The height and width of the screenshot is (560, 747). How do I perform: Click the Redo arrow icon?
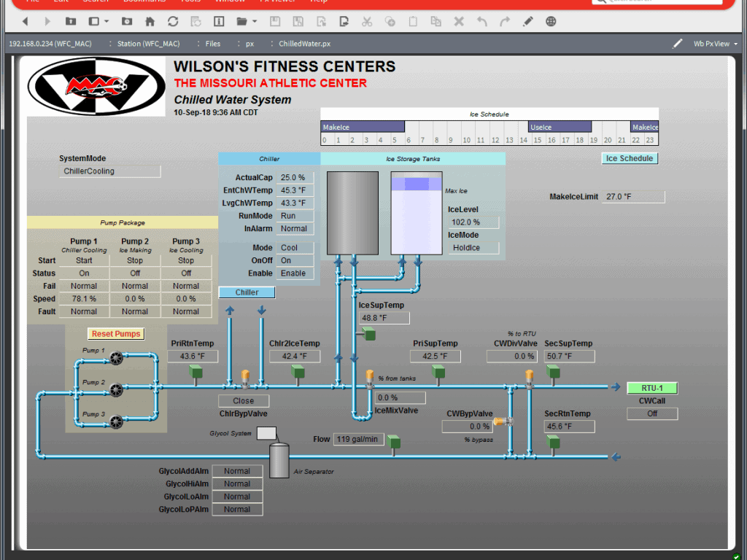tap(505, 21)
